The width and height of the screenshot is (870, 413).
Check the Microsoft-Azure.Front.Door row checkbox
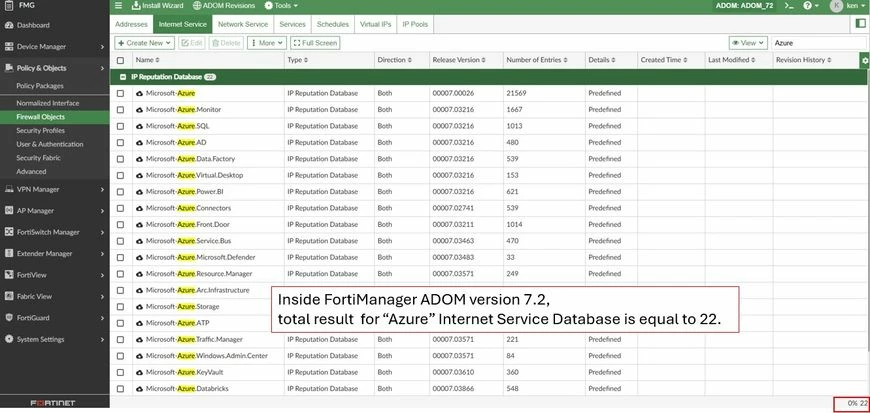pos(120,225)
